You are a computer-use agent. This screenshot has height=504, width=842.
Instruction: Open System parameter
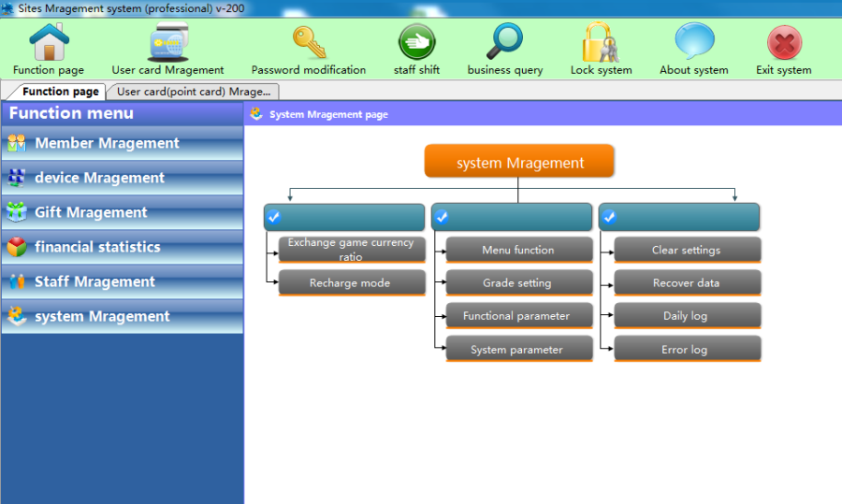pyautogui.click(x=519, y=350)
